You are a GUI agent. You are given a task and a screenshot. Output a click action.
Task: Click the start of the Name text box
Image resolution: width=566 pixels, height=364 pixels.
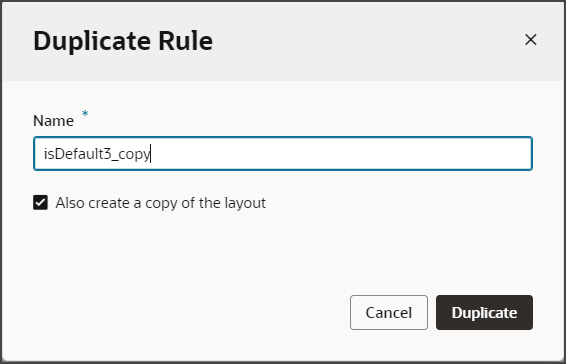tap(40, 153)
